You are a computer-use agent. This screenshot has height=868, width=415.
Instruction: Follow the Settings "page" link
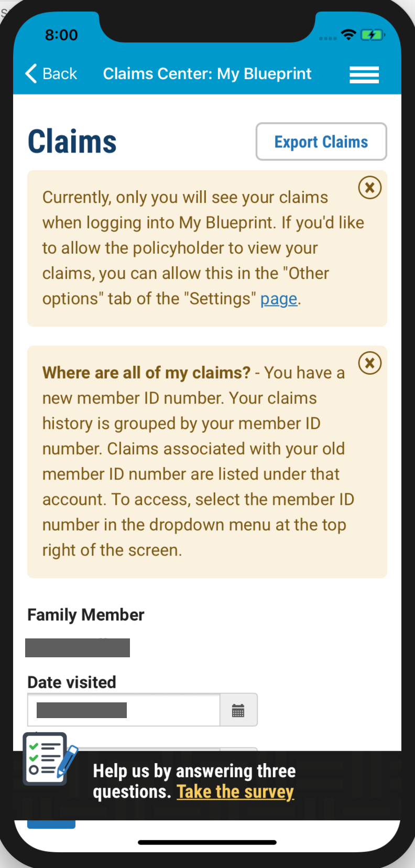tap(279, 299)
